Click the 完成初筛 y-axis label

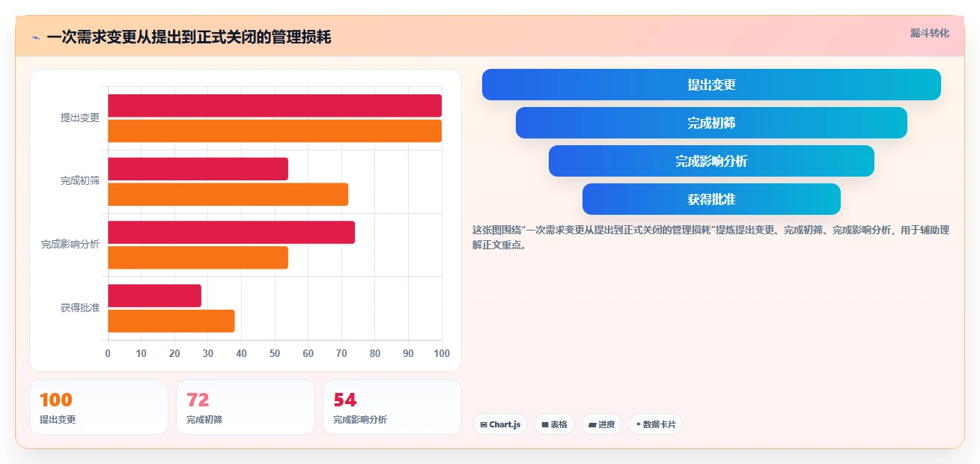point(80,181)
